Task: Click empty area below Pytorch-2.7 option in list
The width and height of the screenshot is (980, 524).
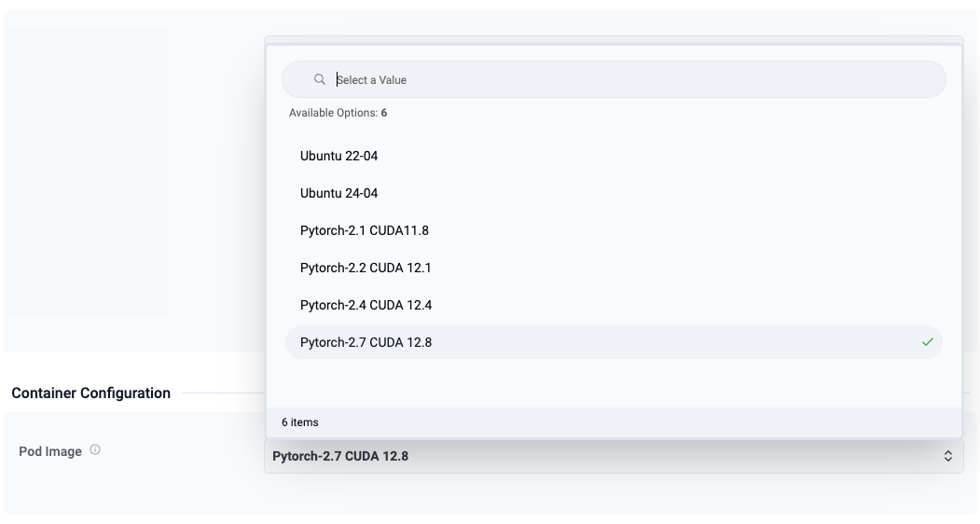Action: point(614,382)
